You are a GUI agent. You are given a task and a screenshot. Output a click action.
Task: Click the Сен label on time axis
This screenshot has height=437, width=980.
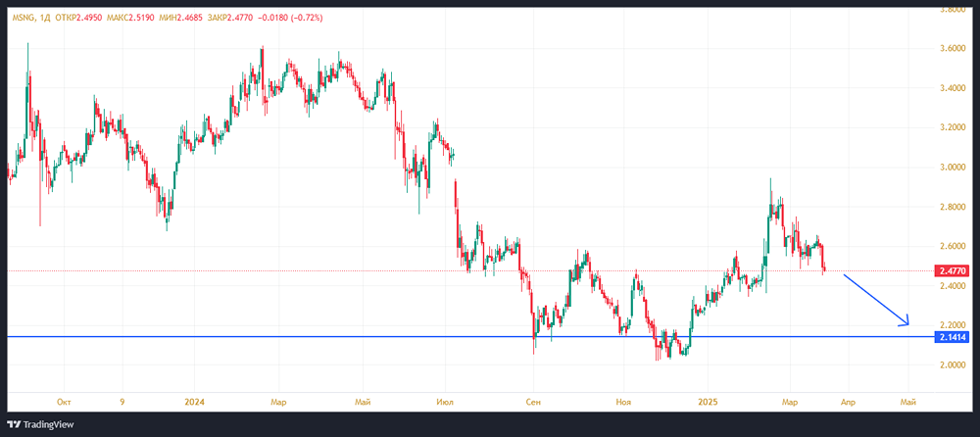533,401
